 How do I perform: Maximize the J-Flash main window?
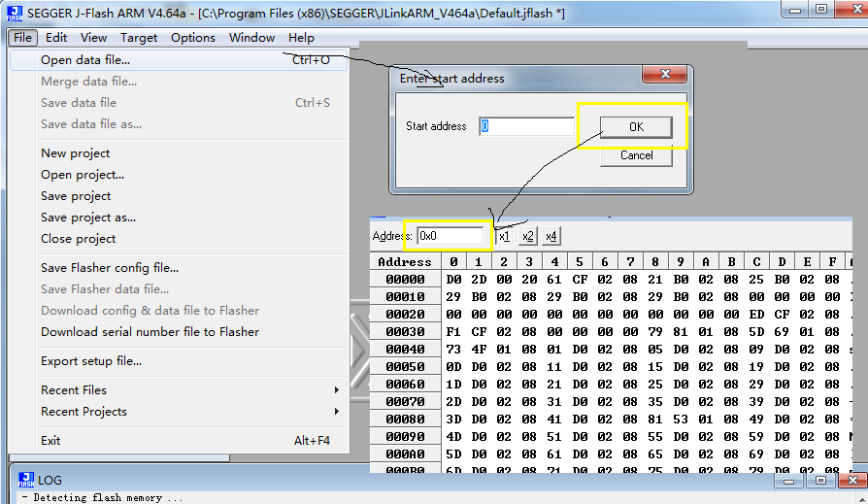pos(821,10)
